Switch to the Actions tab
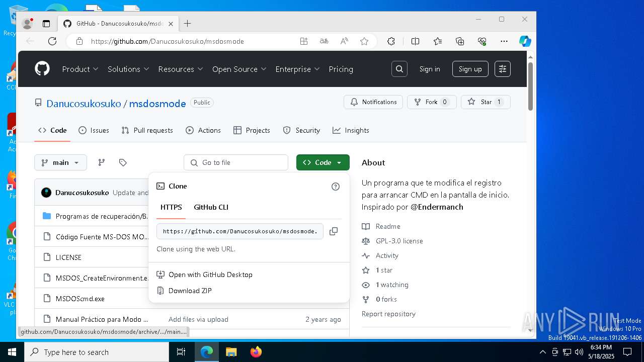This screenshot has width=644, height=362. tap(203, 130)
